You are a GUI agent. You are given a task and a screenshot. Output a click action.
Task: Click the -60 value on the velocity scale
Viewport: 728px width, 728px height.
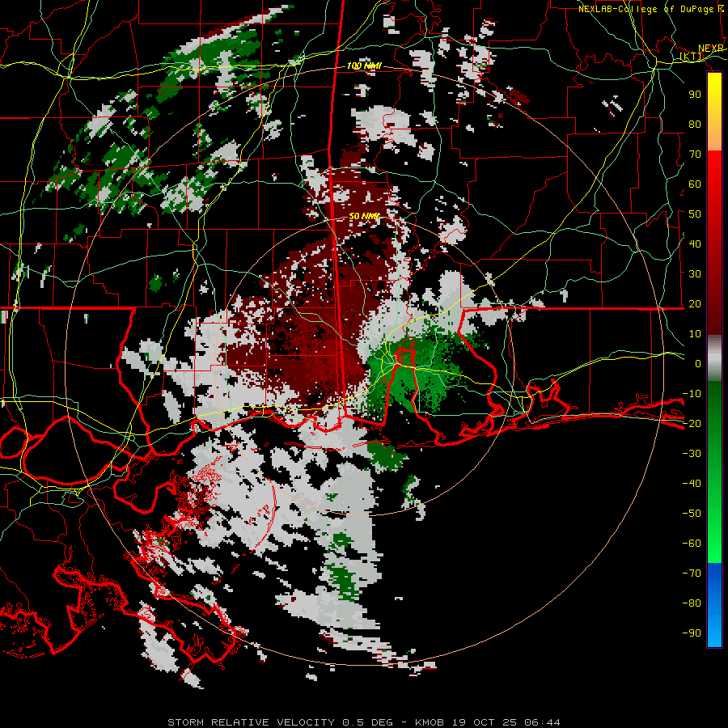click(692, 544)
